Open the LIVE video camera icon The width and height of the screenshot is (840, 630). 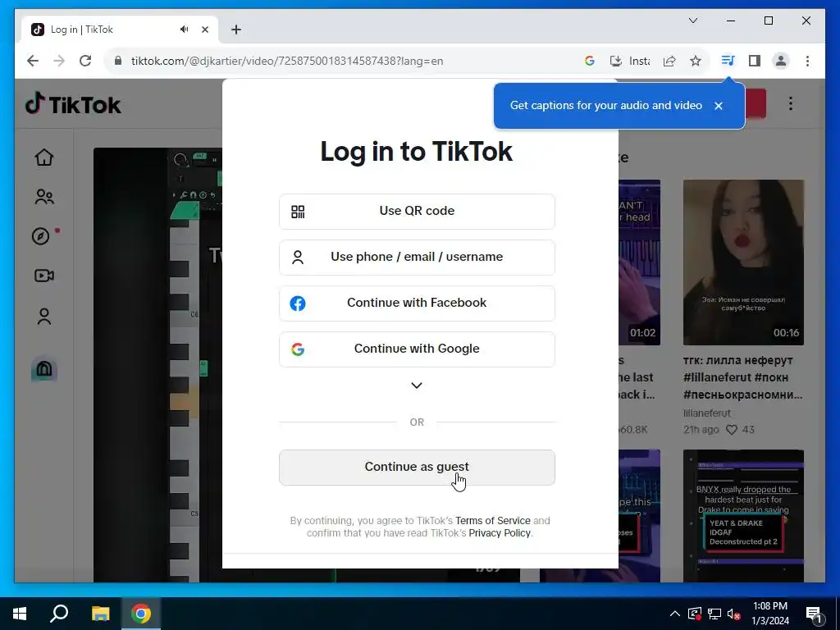[x=44, y=276]
